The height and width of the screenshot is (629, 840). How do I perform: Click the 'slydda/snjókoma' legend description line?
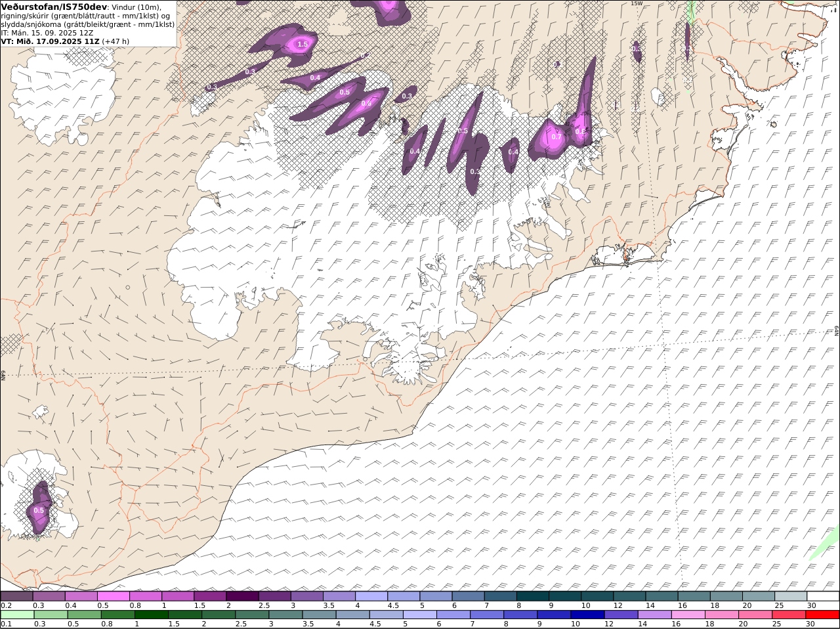tap(88, 24)
